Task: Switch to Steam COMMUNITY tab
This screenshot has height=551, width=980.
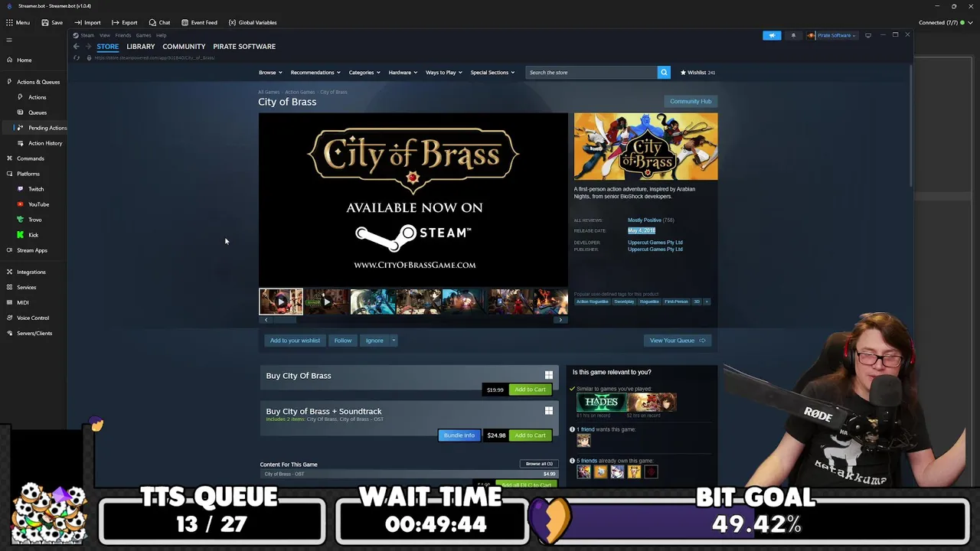Action: coord(184,47)
